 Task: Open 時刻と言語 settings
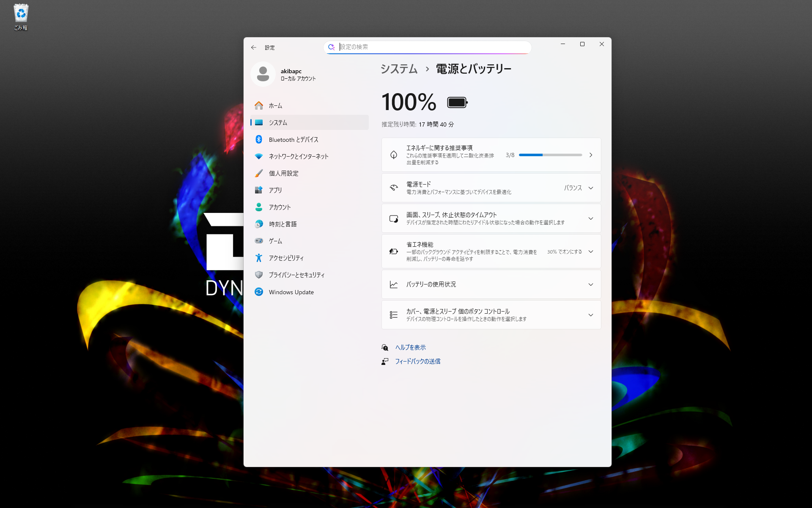tap(282, 224)
